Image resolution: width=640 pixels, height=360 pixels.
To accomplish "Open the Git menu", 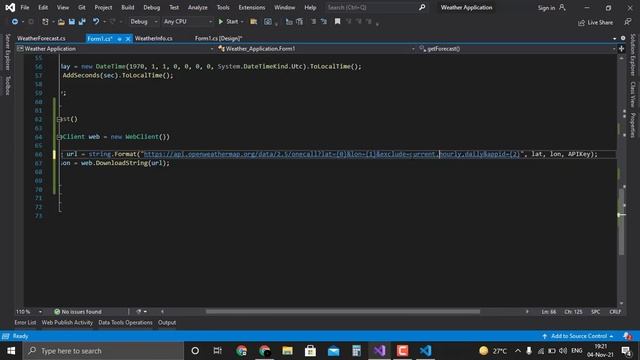I will click(x=82, y=7).
